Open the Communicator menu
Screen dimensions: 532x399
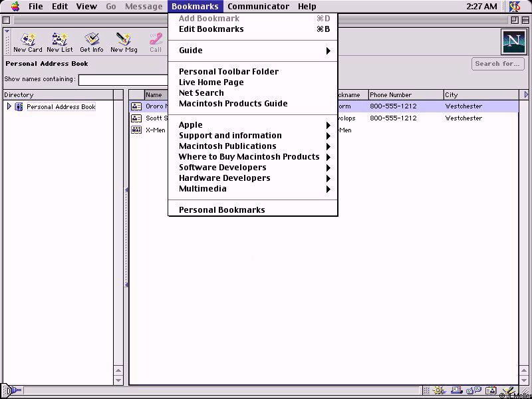tap(258, 7)
